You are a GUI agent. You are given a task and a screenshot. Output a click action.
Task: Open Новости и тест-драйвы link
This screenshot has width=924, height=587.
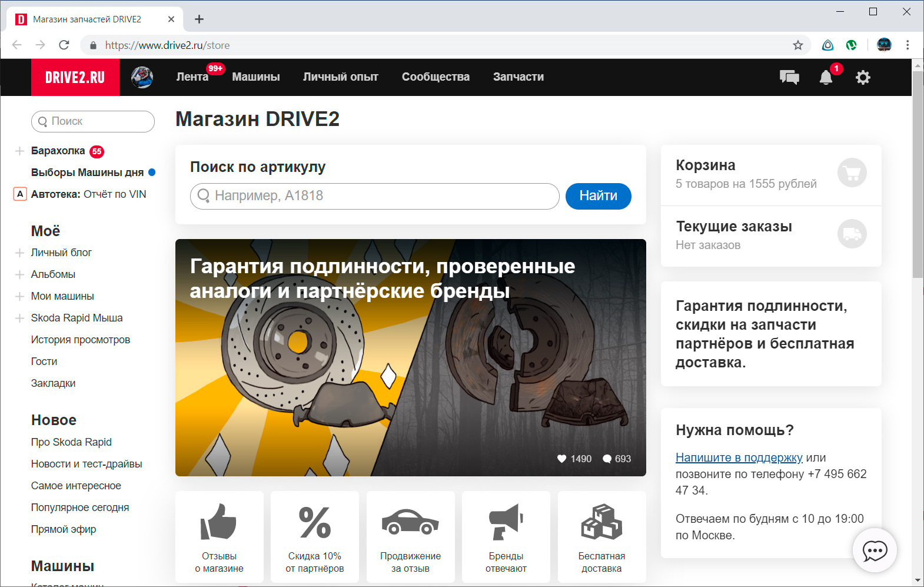pos(87,464)
